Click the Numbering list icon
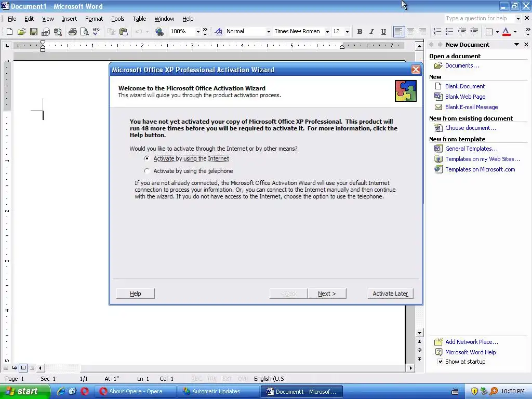The width and height of the screenshot is (532, 399). (437, 32)
